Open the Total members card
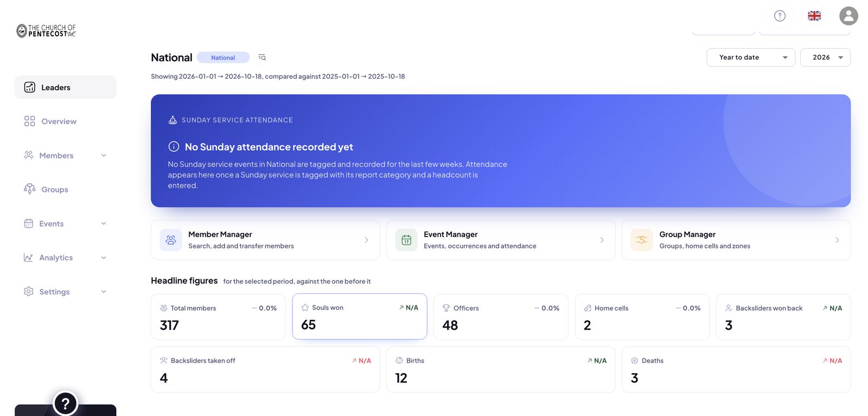The image size is (868, 416). [218, 317]
